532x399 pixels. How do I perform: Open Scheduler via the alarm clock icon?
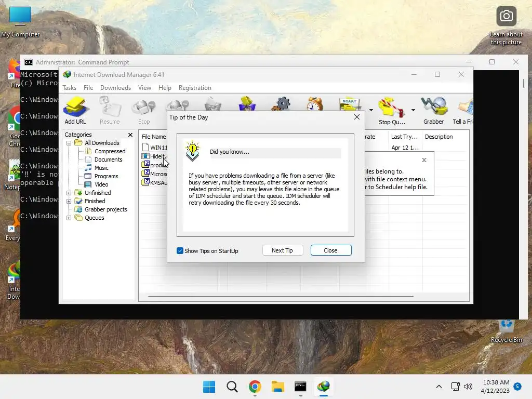pyautogui.click(x=315, y=104)
